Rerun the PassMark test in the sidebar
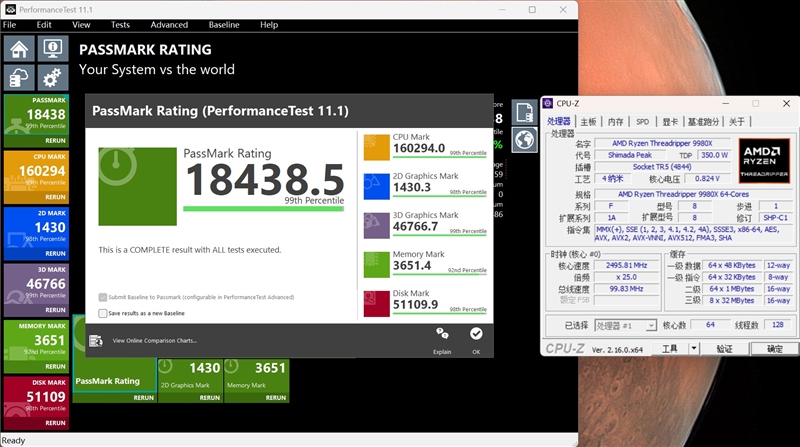 55,140
